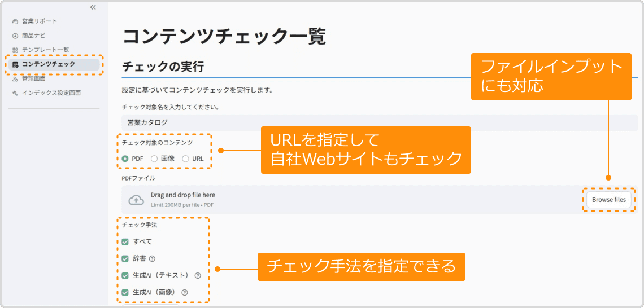Click the コンテンツチェック一覧 page title
Viewport: 644px width, 308px height.
coord(224,36)
